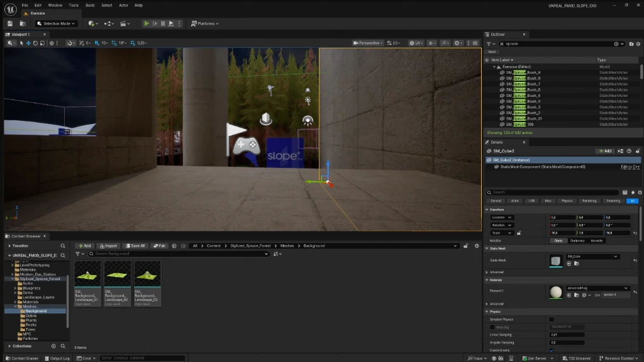Select the Trees folder in tree
The height and width of the screenshot is (362, 644).
[30, 329]
